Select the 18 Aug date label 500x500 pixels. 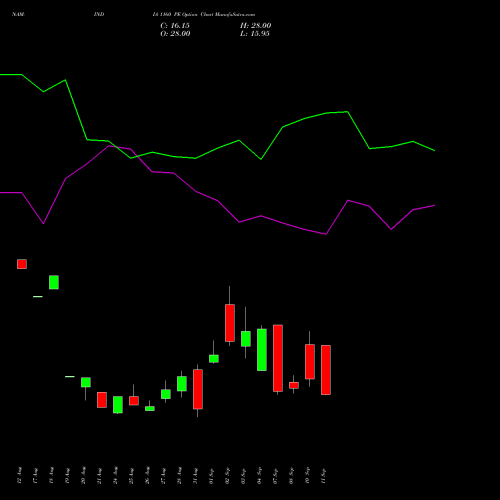[51, 476]
